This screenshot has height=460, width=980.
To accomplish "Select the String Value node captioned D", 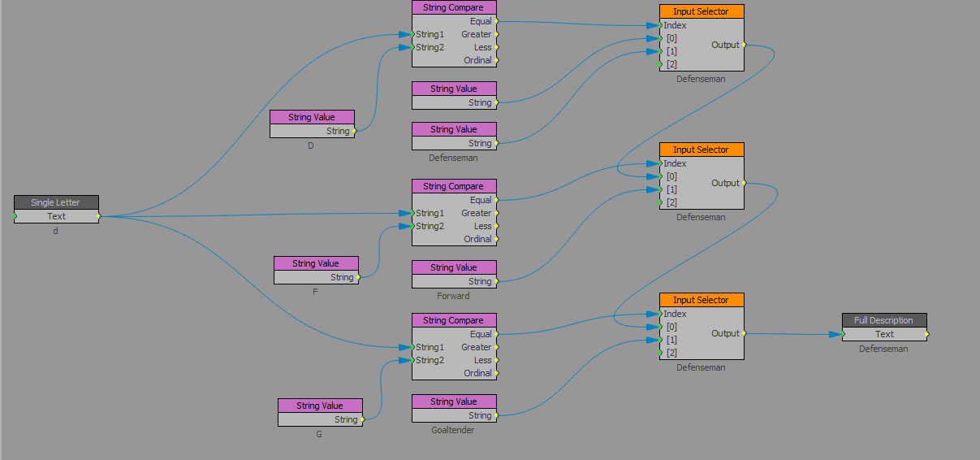I will point(312,117).
